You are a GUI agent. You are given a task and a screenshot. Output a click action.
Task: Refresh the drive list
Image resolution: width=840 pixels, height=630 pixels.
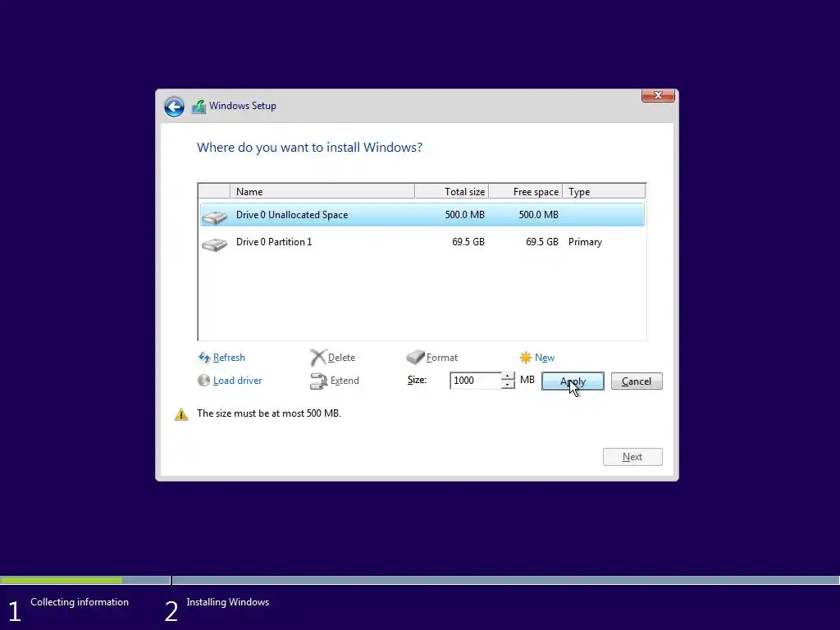point(229,358)
